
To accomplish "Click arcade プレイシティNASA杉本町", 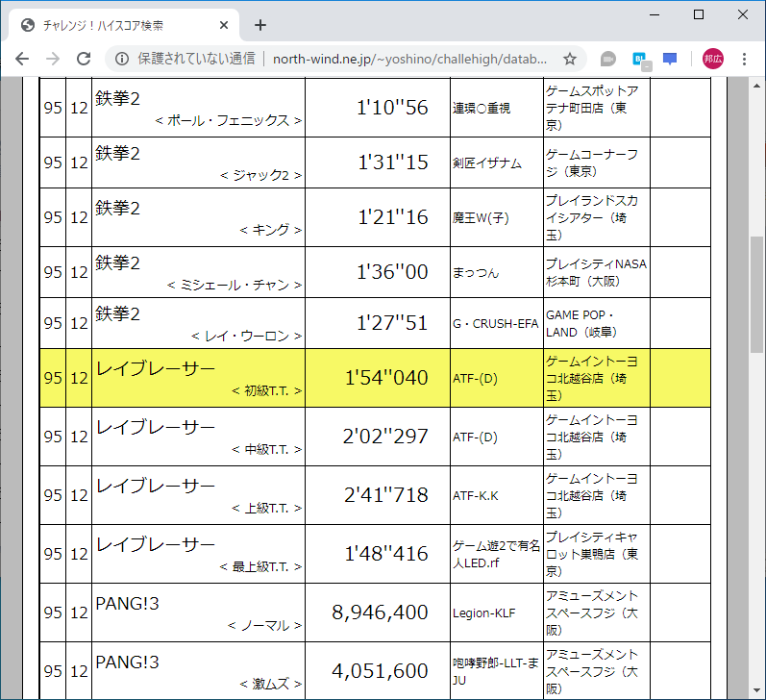I will (597, 272).
